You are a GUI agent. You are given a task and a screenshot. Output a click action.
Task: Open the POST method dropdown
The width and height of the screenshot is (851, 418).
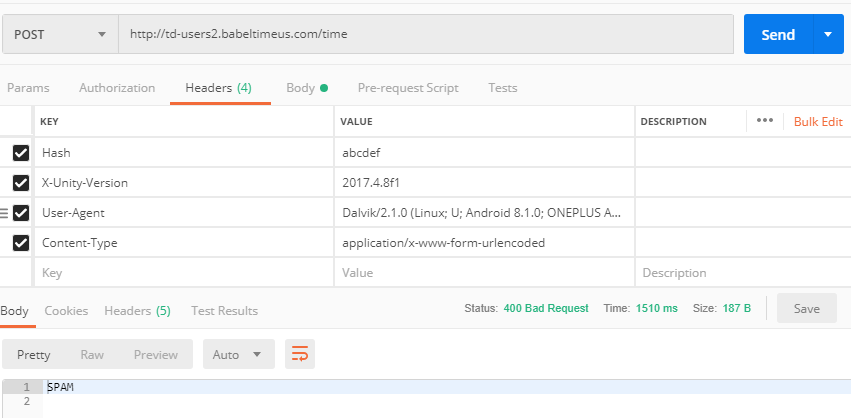pyautogui.click(x=60, y=34)
